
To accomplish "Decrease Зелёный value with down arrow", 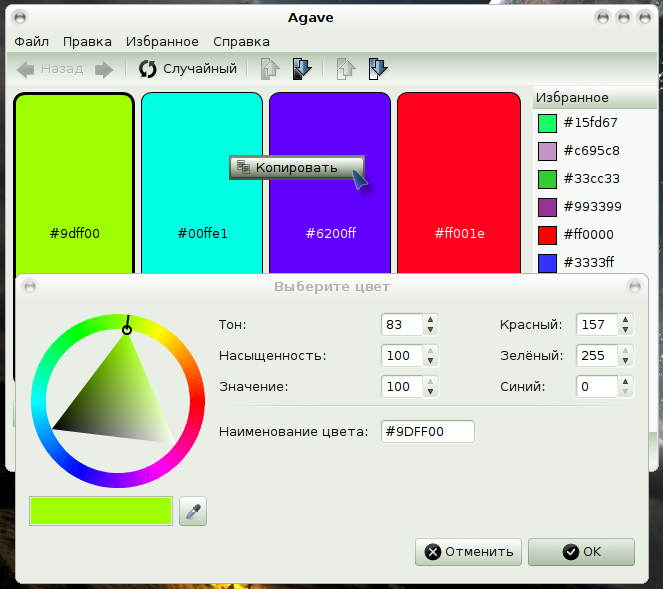I will (625, 361).
